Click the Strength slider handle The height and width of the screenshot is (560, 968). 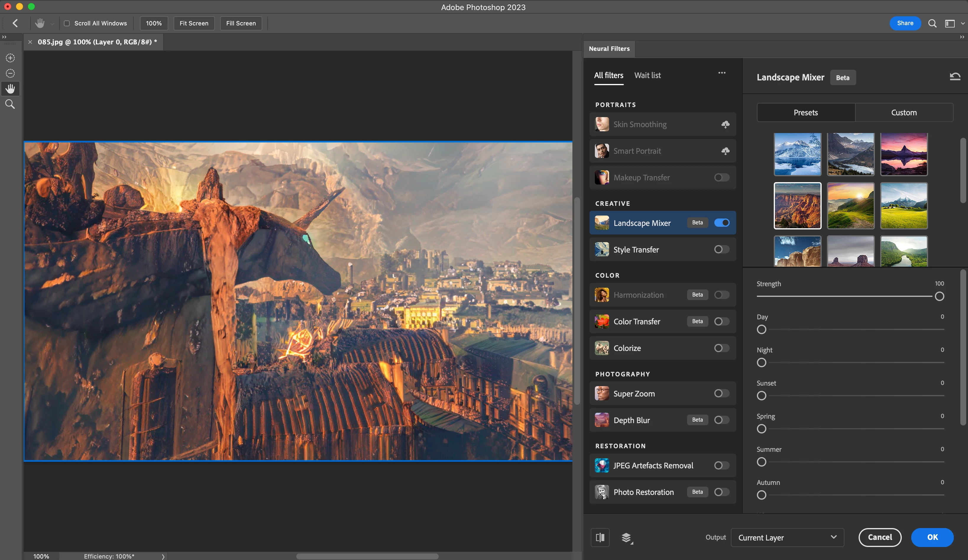939,296
